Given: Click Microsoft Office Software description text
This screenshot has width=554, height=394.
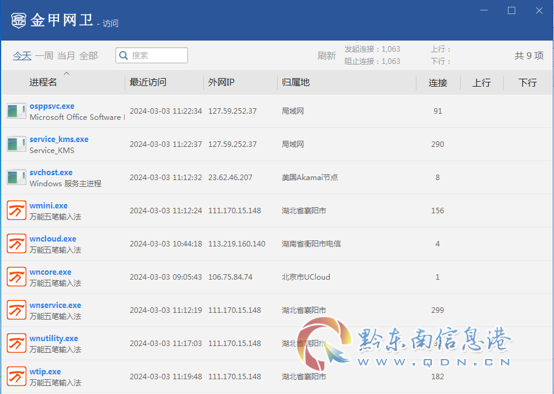Looking at the screenshot, I should 77,117.
